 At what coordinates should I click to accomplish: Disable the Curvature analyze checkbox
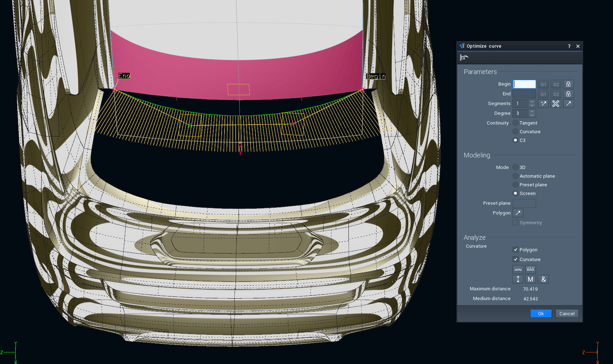point(515,260)
